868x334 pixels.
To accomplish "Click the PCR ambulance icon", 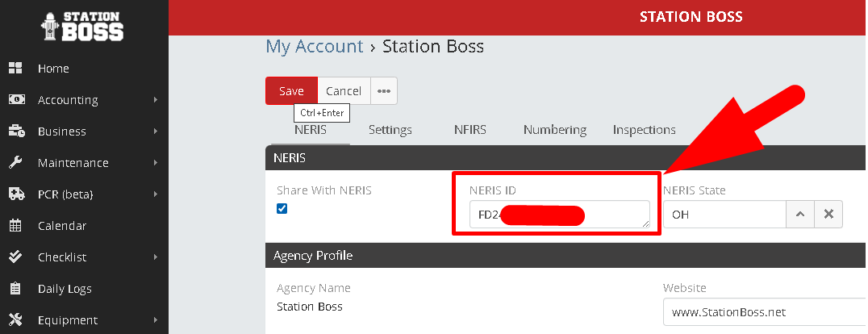I will (x=15, y=194).
